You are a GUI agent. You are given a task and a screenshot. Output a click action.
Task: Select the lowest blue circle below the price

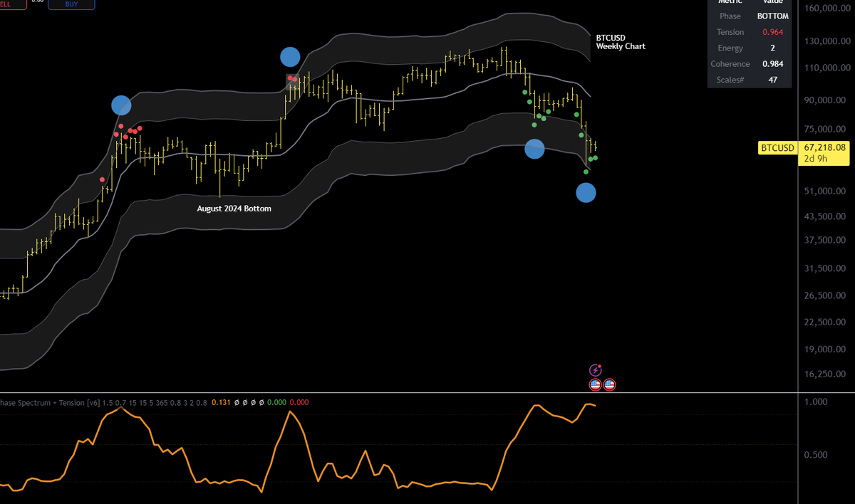[x=586, y=192]
